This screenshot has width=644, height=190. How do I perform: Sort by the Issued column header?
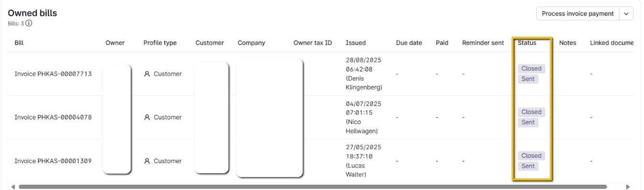356,43
